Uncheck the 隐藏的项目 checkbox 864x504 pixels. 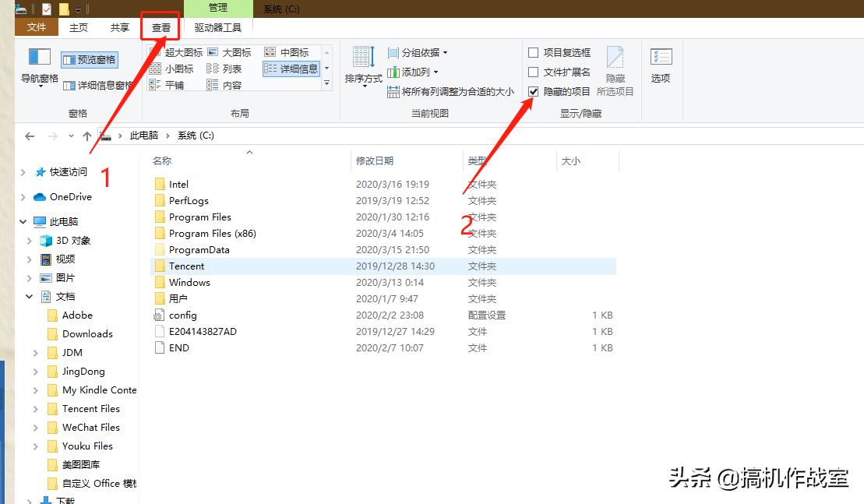click(534, 91)
